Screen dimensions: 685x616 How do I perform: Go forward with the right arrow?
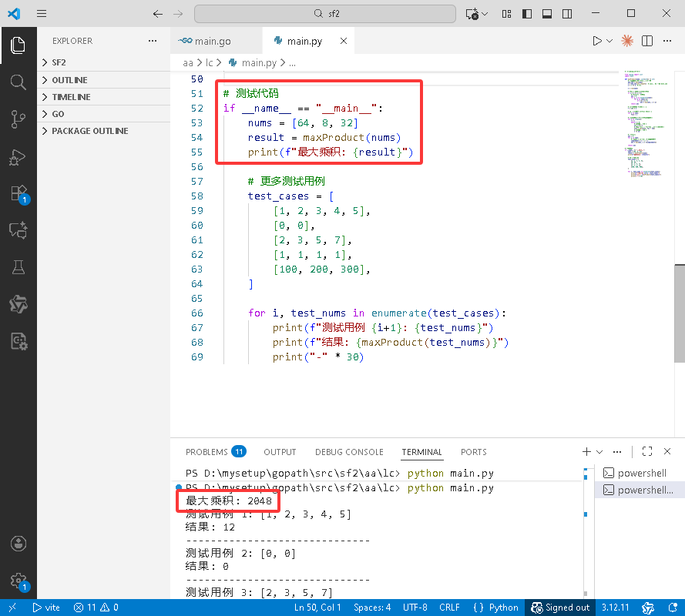[178, 14]
